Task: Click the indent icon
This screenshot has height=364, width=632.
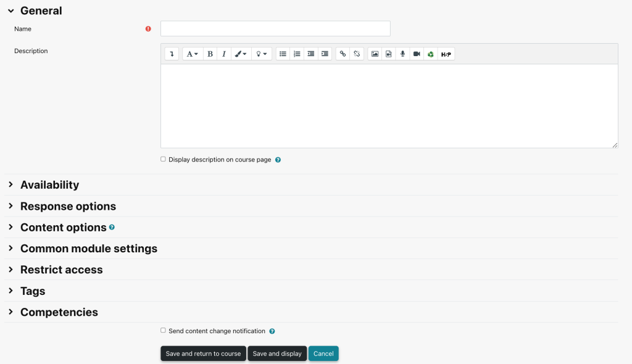Action: tap(325, 54)
